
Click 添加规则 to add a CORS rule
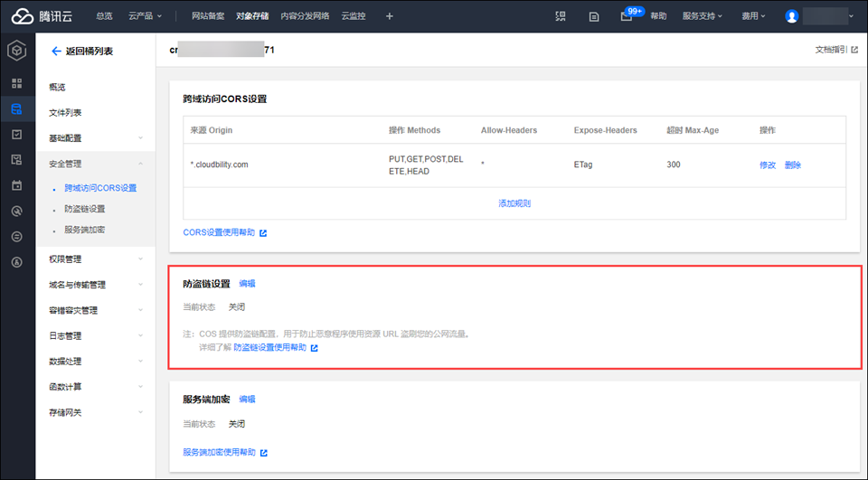click(x=514, y=203)
